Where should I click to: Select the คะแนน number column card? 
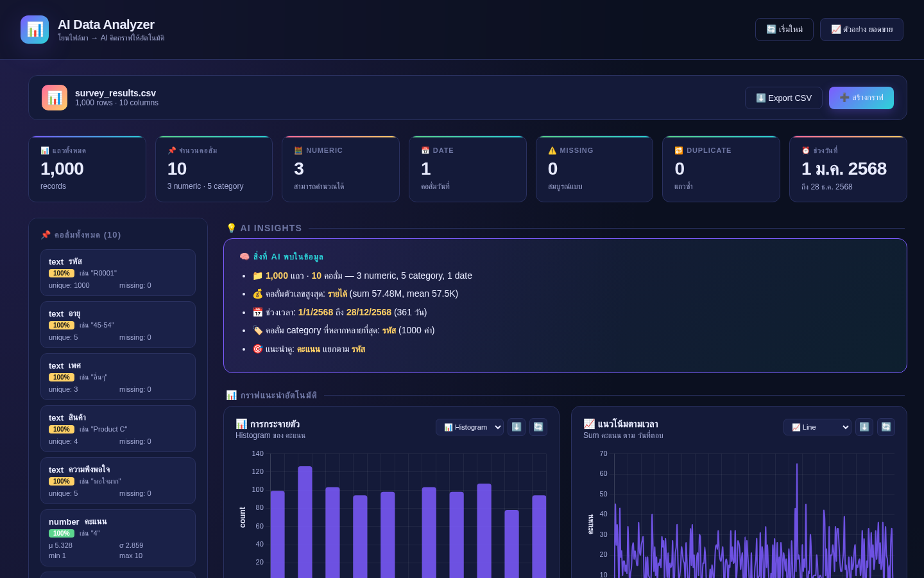(118, 538)
